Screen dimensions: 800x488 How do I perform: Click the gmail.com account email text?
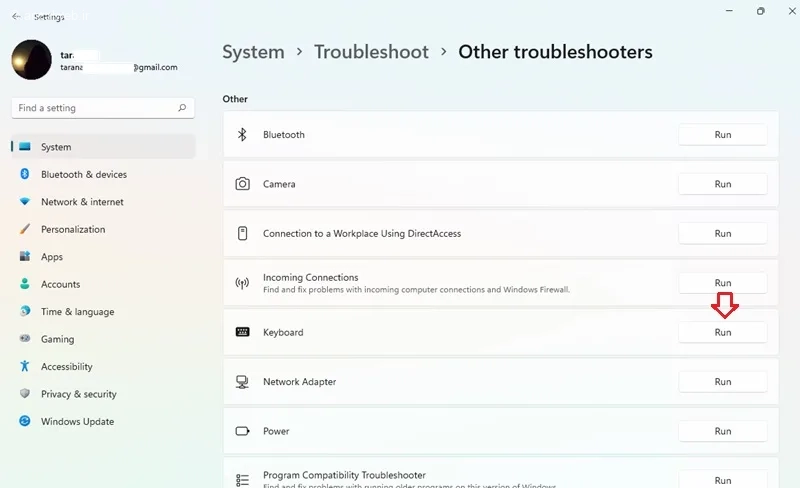coord(119,67)
